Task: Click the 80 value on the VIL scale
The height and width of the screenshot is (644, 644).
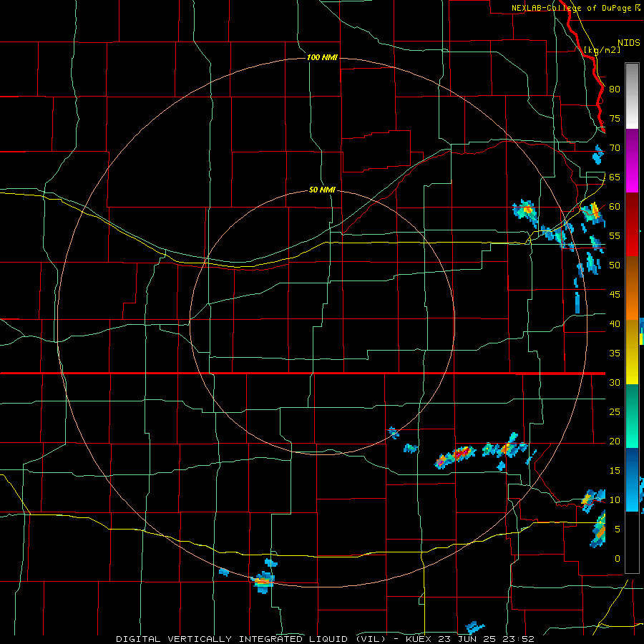Action: click(x=615, y=89)
